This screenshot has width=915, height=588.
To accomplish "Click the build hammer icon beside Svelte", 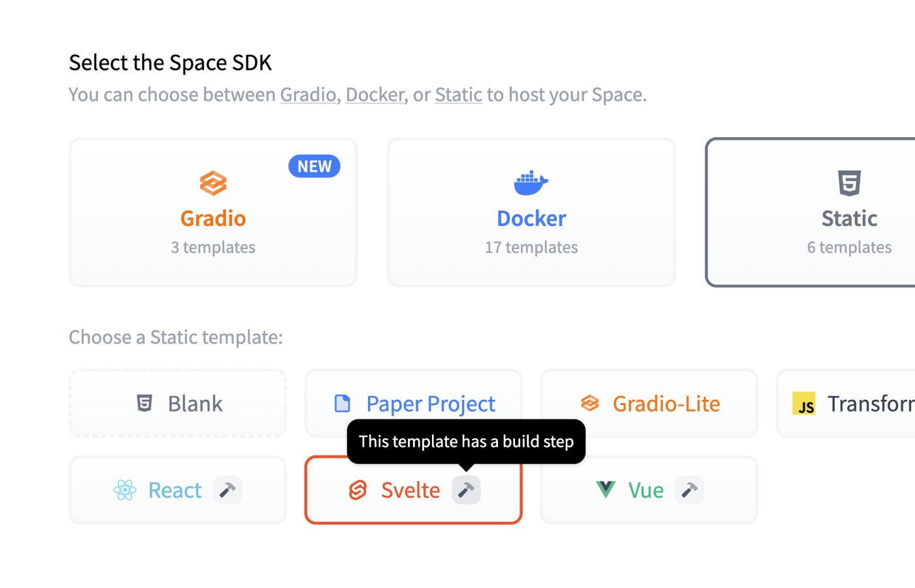I will click(x=466, y=490).
